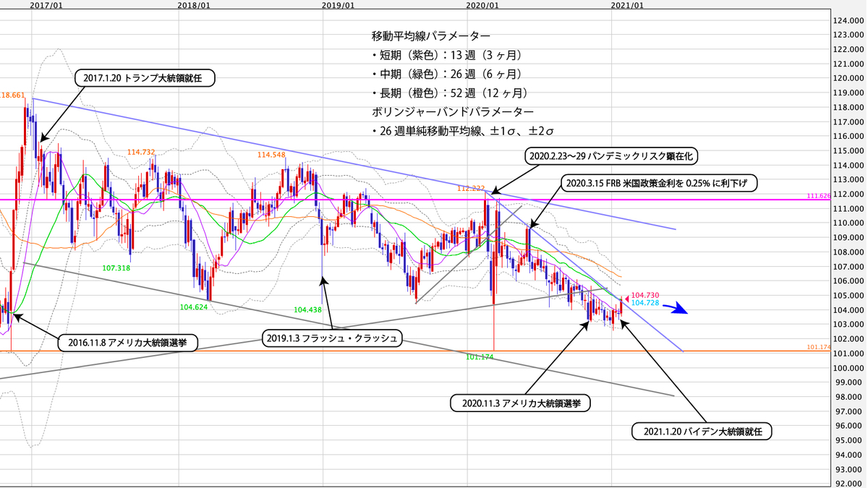Select the 2019/01 date label
Viewport: 868px width, 488px height.
[x=338, y=4]
